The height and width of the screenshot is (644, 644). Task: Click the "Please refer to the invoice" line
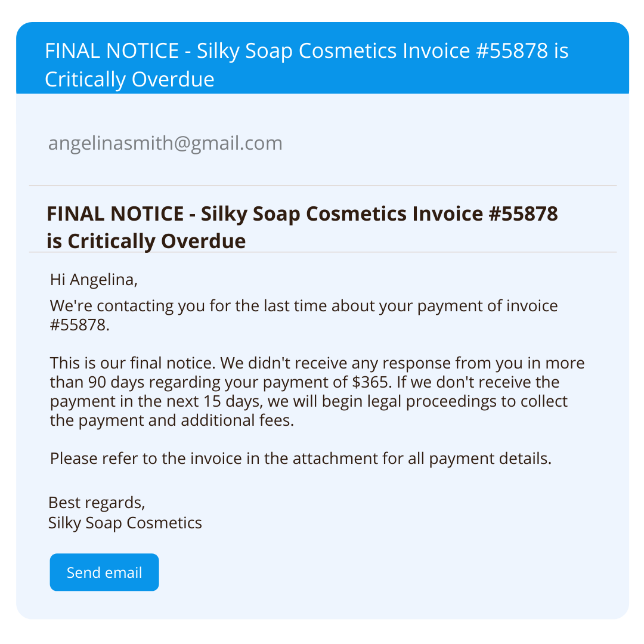(301, 459)
